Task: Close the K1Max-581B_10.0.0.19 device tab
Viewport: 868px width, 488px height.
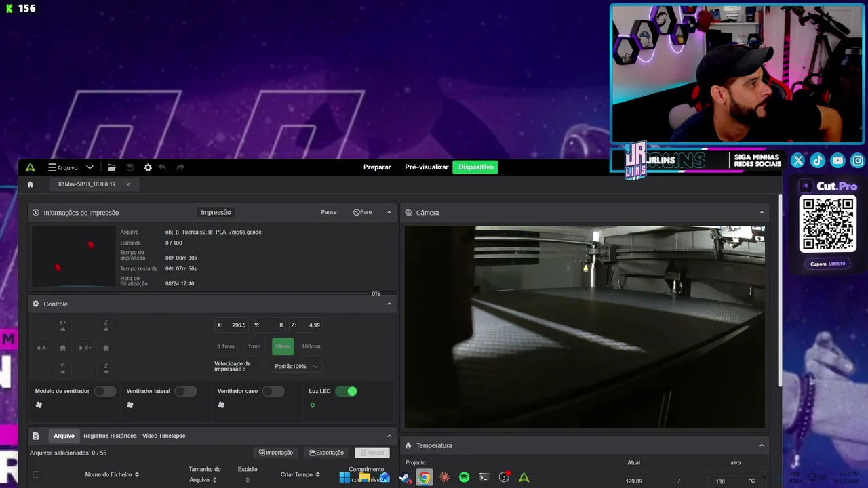Action: (127, 184)
